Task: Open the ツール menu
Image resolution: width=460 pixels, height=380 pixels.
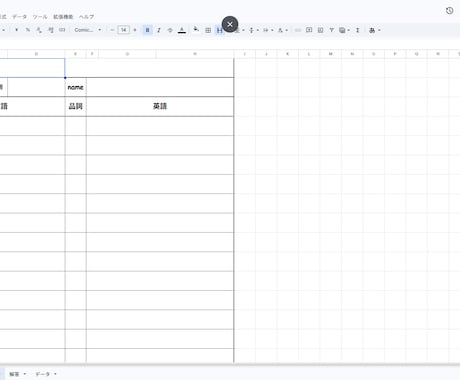Action: 40,17
